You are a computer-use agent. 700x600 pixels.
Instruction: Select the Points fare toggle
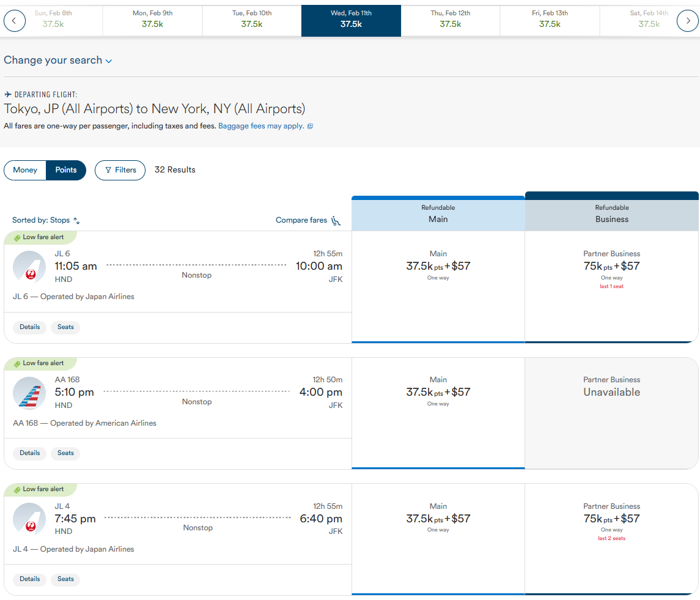pyautogui.click(x=66, y=170)
